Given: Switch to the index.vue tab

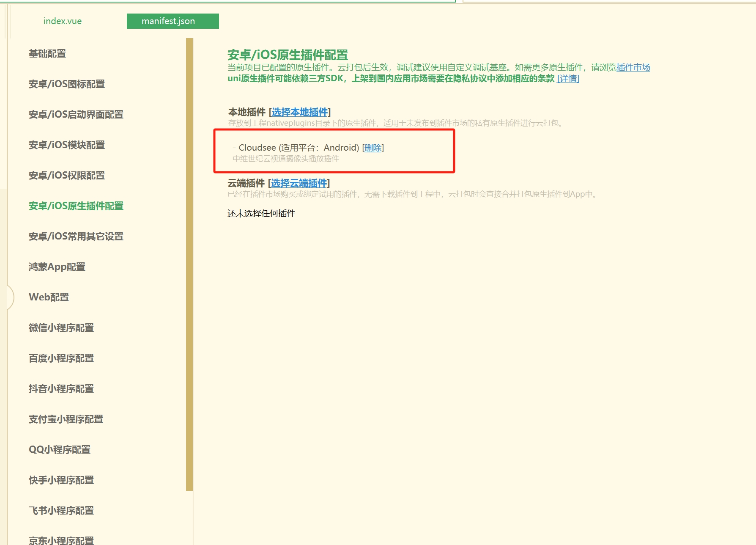Looking at the screenshot, I should pos(63,21).
